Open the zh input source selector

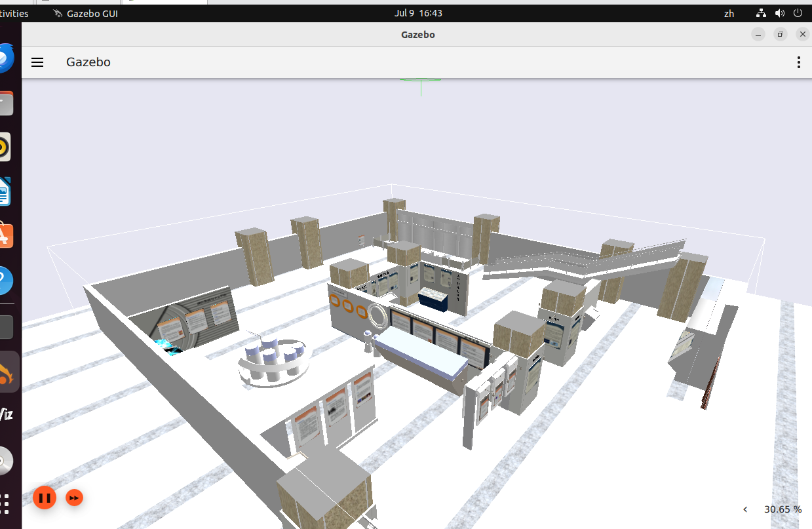[x=729, y=13]
